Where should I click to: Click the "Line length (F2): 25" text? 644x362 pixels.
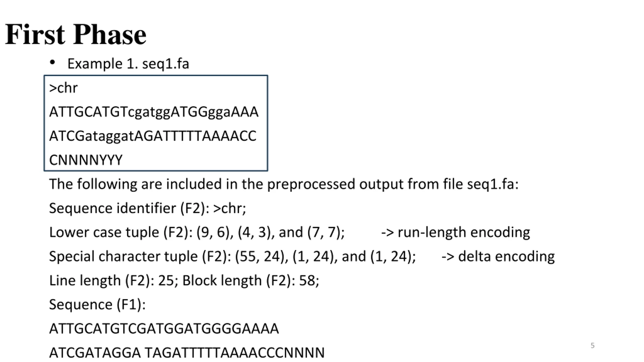pos(113,281)
